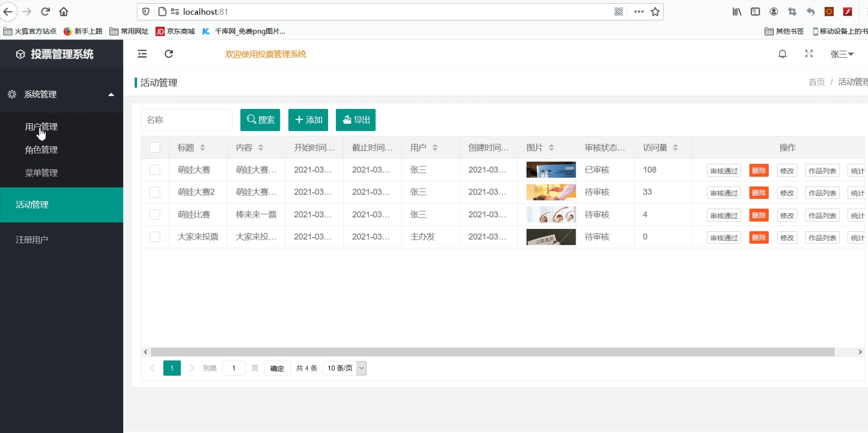Click 修改 for the 萌娃比赛 row

(x=787, y=216)
